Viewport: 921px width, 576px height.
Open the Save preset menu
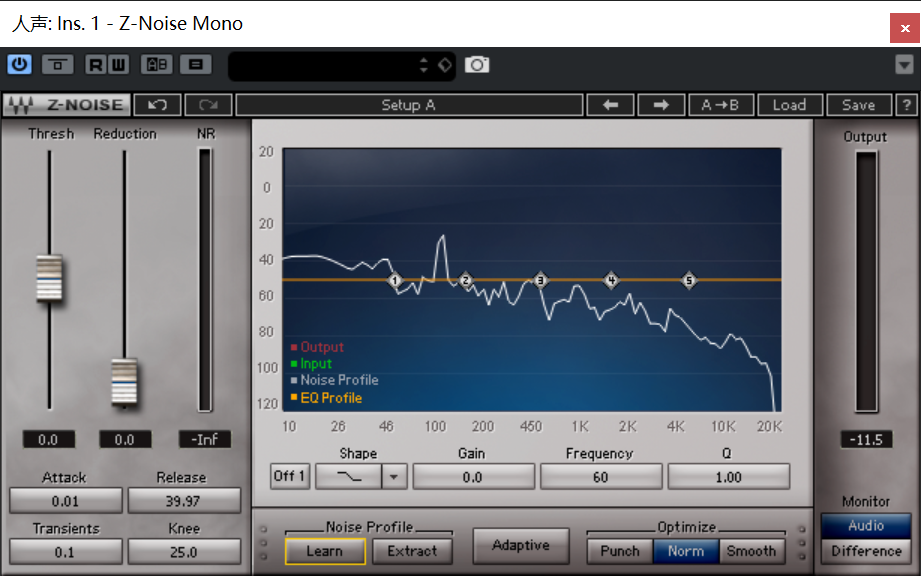859,105
